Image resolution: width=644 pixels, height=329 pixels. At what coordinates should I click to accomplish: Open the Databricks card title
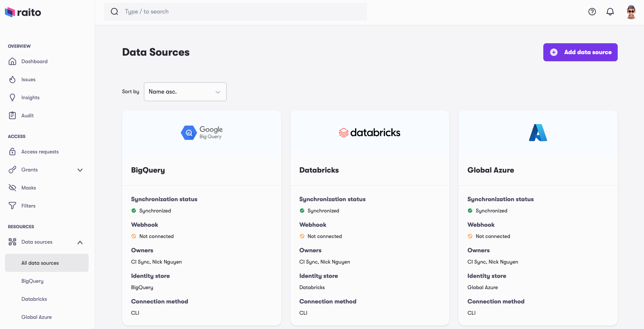(319, 170)
